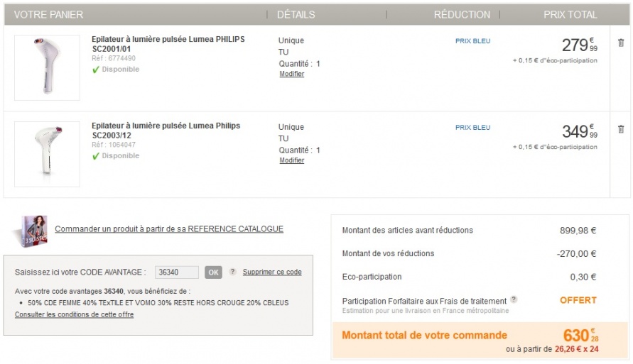The height and width of the screenshot is (364, 633).
Task: Click the help icon beside the OK button
Action: [232, 272]
